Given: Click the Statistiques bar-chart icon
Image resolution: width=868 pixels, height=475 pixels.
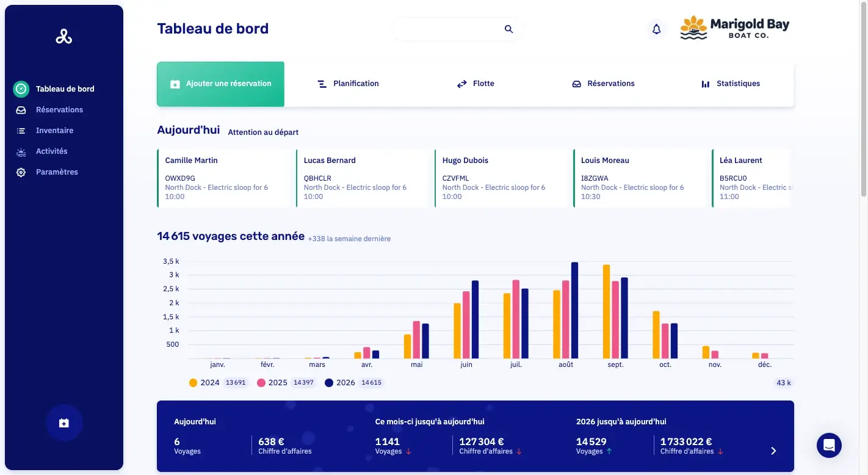Looking at the screenshot, I should pos(706,84).
